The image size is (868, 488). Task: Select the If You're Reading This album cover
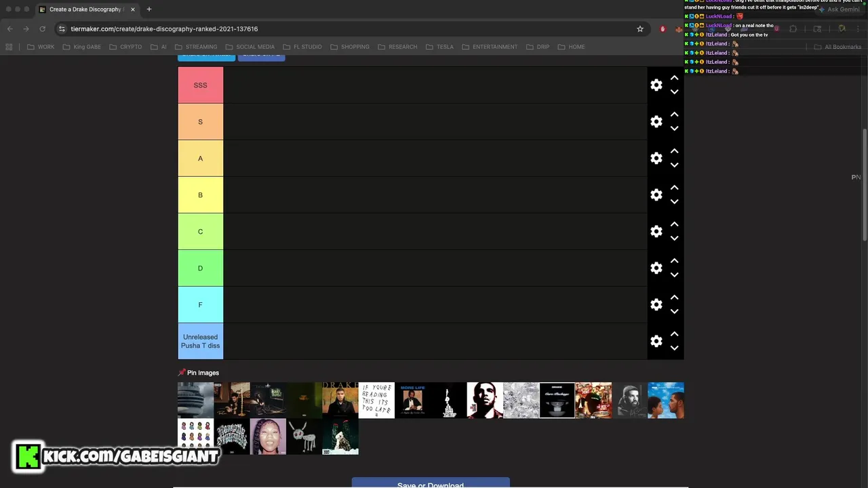pos(376,400)
